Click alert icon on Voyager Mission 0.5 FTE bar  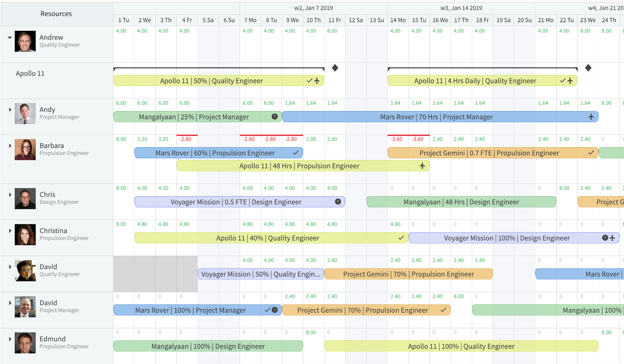click(338, 202)
